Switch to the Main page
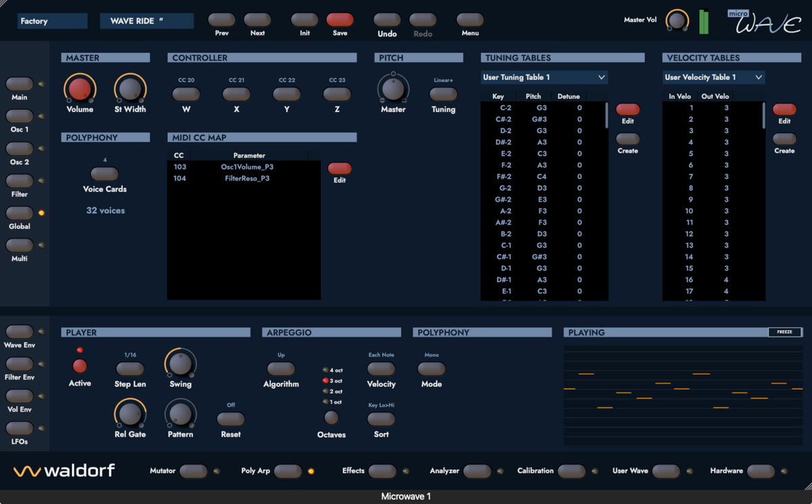Viewport: 812px width, 504px height. [x=20, y=85]
